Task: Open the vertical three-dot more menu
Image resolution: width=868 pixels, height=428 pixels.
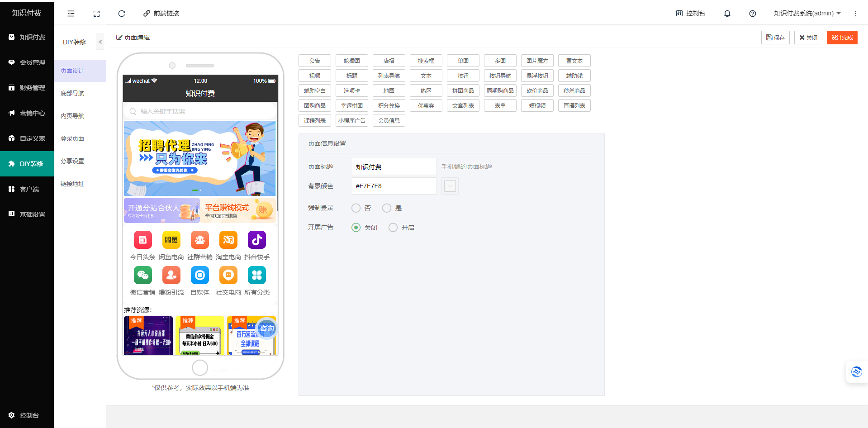Action: [855, 14]
